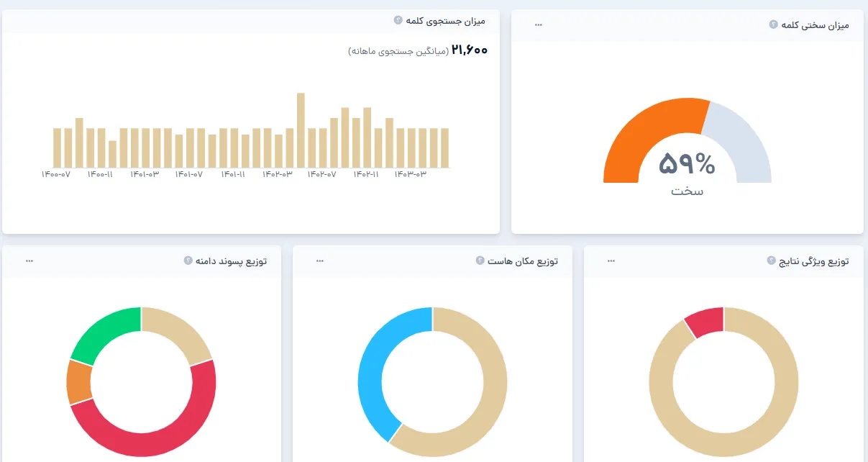Select the beige segment of the domain suffix donut
The height and width of the screenshot is (462, 868).
[180, 330]
